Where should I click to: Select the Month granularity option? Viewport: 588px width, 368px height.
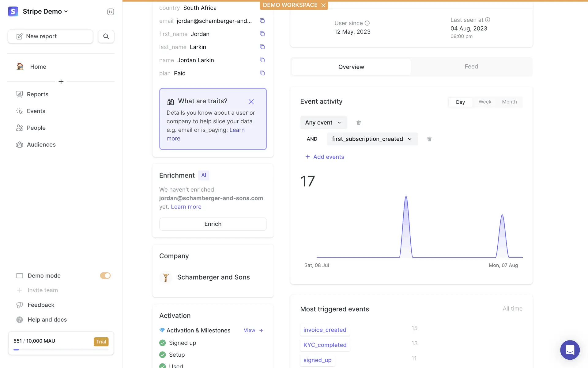[x=509, y=102]
